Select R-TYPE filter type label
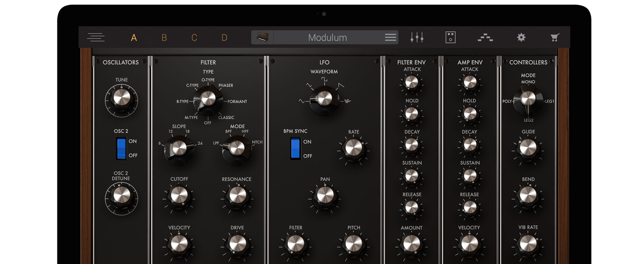 [x=183, y=101]
